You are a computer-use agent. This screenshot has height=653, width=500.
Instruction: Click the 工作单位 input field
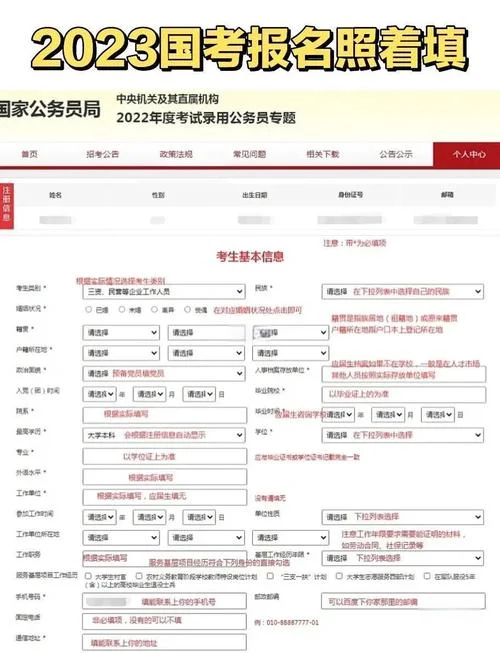coord(165,497)
